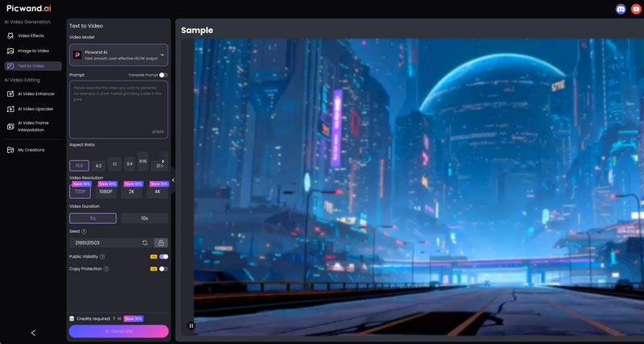Expand the Video Model dropdown

(x=118, y=55)
